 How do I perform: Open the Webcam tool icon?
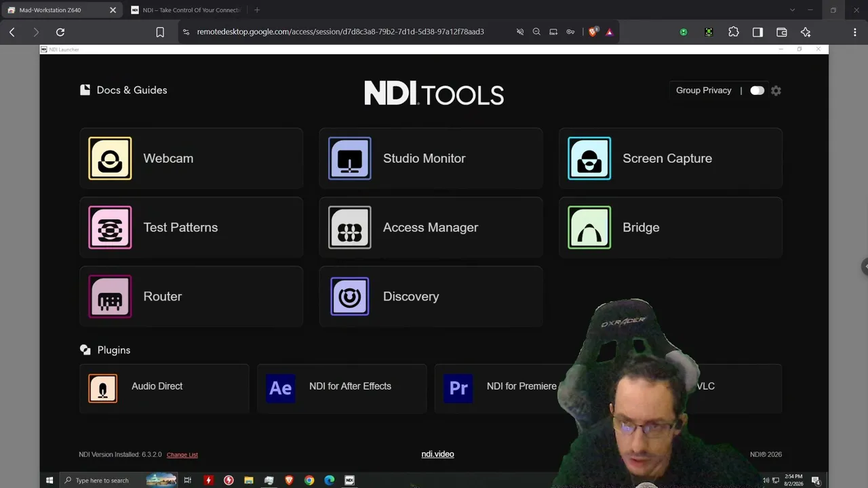point(110,159)
